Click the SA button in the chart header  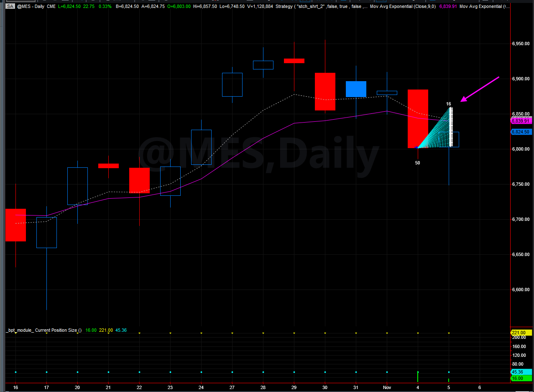pos(10,7)
